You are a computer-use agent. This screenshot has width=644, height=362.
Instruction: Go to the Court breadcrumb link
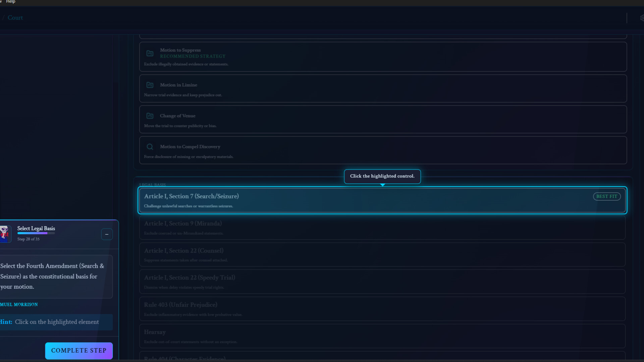(x=15, y=18)
